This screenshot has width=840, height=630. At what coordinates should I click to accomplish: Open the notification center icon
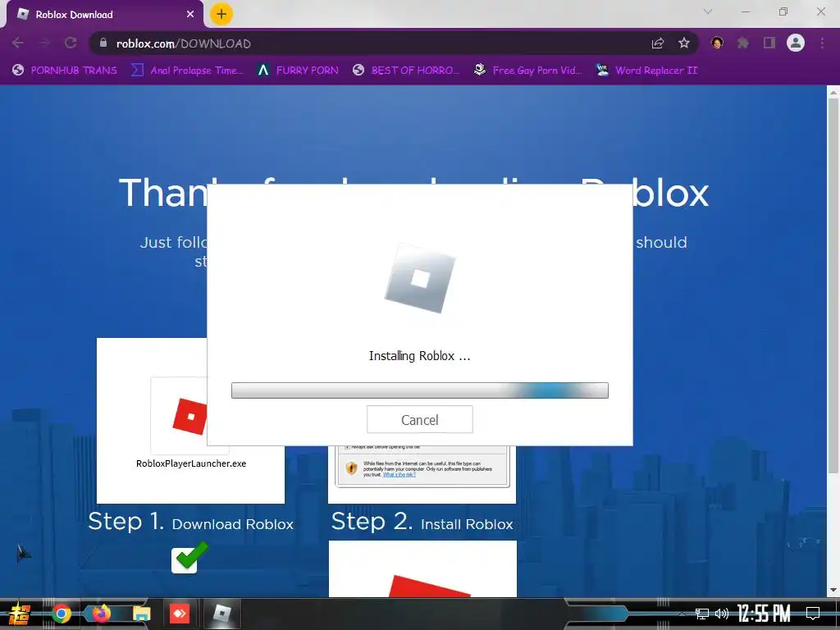pyautogui.click(x=813, y=614)
